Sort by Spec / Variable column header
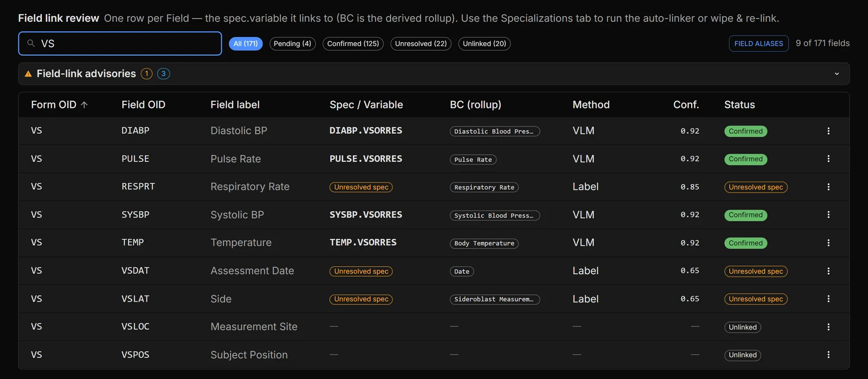This screenshot has width=868, height=379. point(366,105)
